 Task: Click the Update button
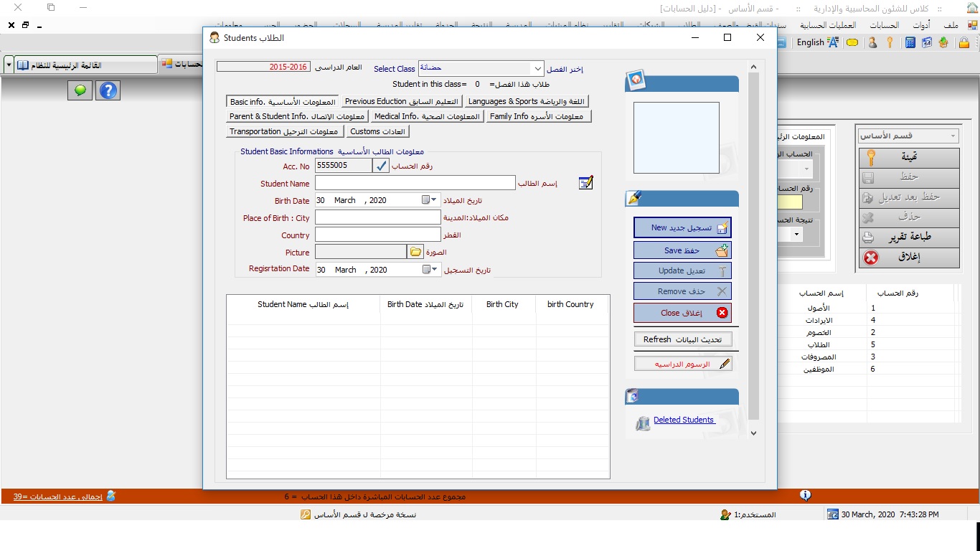point(682,271)
